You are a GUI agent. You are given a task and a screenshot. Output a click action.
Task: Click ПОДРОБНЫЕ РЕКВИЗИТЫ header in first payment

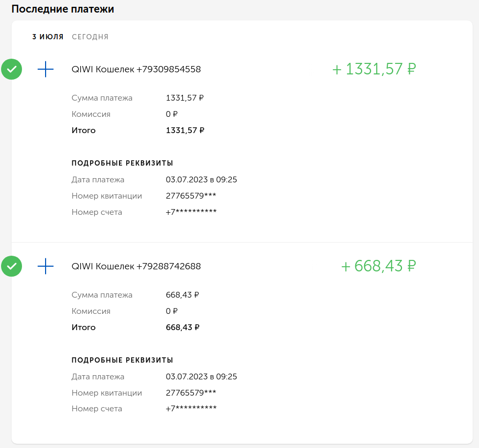pyautogui.click(x=122, y=163)
